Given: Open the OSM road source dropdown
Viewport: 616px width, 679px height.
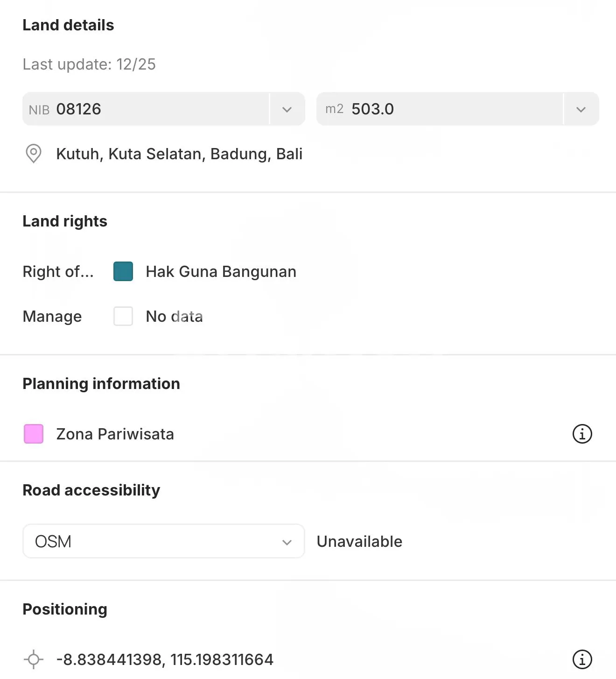Looking at the screenshot, I should 163,541.
